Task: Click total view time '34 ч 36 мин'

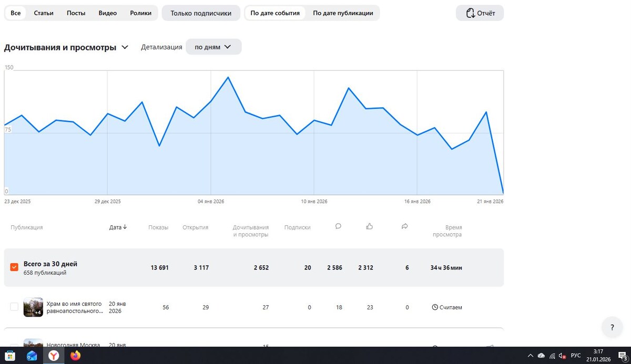Action: click(x=446, y=268)
